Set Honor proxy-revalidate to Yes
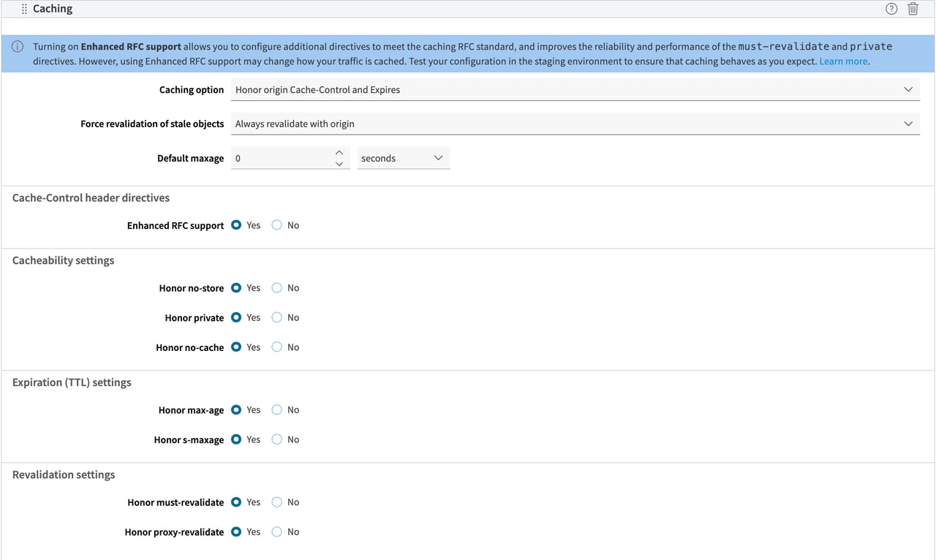 point(236,531)
